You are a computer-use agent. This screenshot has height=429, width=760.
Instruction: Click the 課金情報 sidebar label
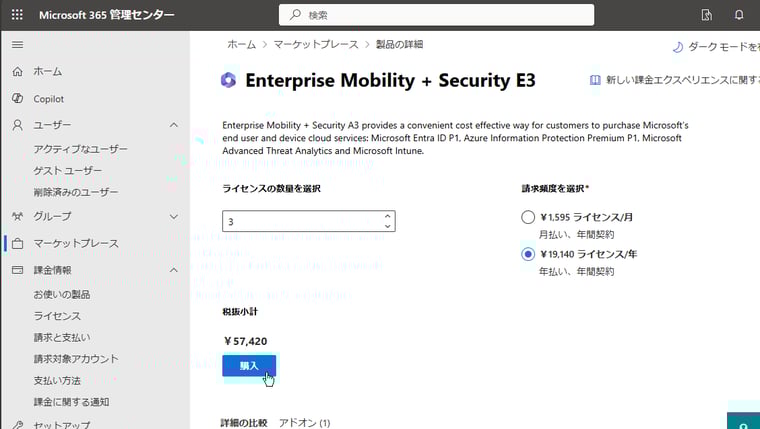52,270
